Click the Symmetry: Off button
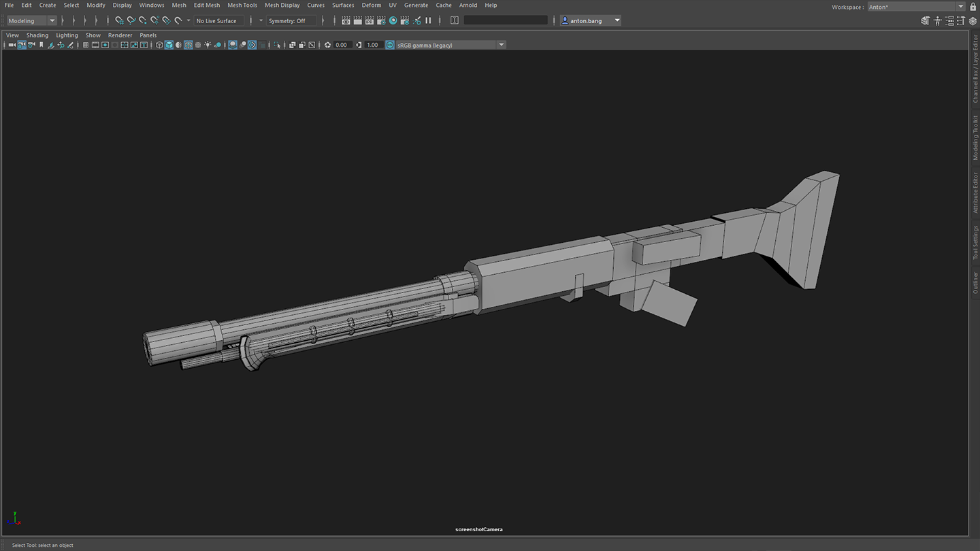This screenshot has width=980, height=551. 287,20
